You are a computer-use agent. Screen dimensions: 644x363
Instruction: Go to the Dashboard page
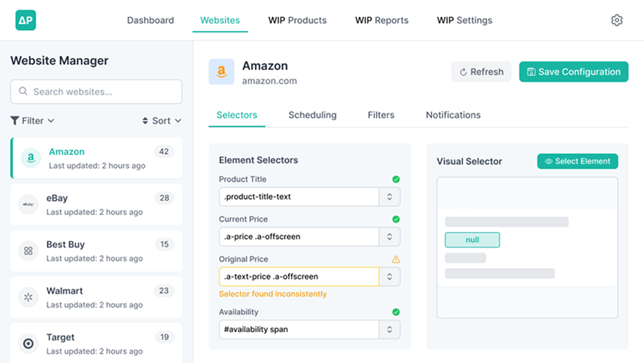tap(150, 20)
